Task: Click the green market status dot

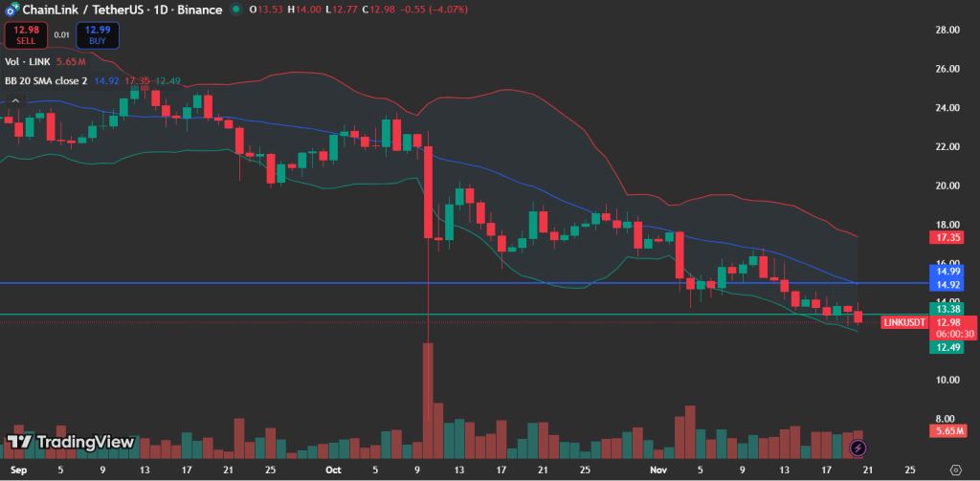Action: [x=235, y=10]
